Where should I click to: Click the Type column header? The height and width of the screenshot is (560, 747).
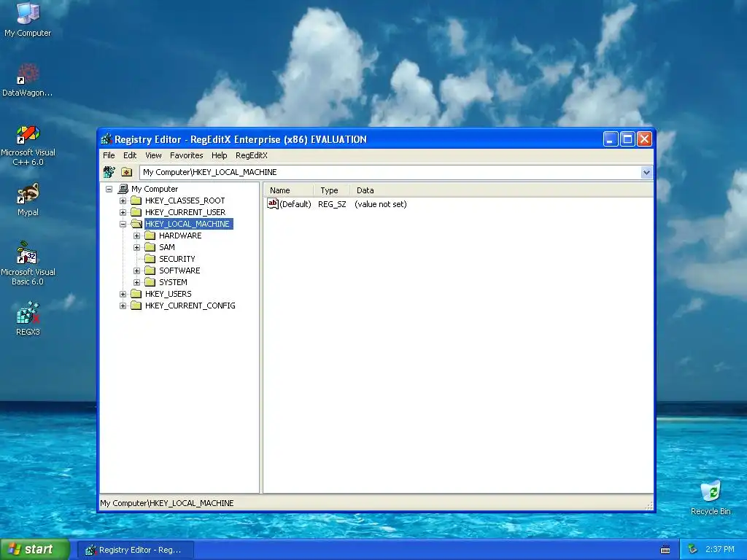click(332, 190)
